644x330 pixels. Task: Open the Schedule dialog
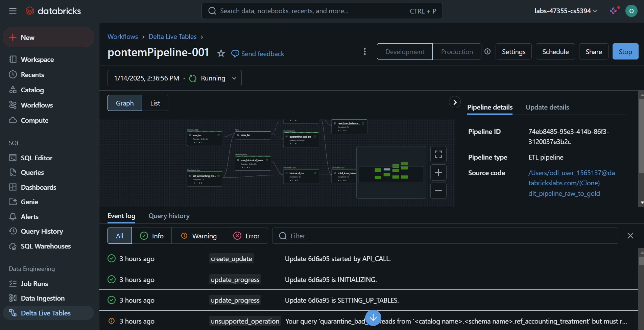tap(555, 52)
